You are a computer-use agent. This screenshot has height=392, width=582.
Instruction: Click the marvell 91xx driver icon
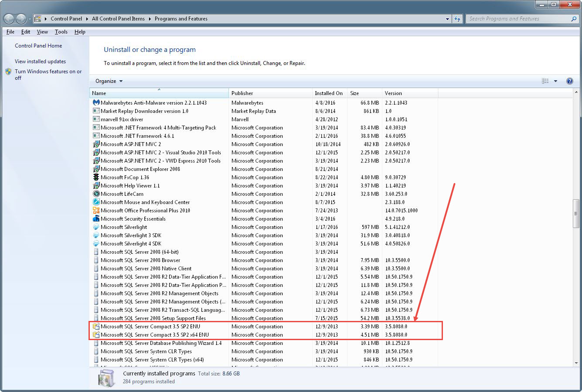[x=96, y=119]
